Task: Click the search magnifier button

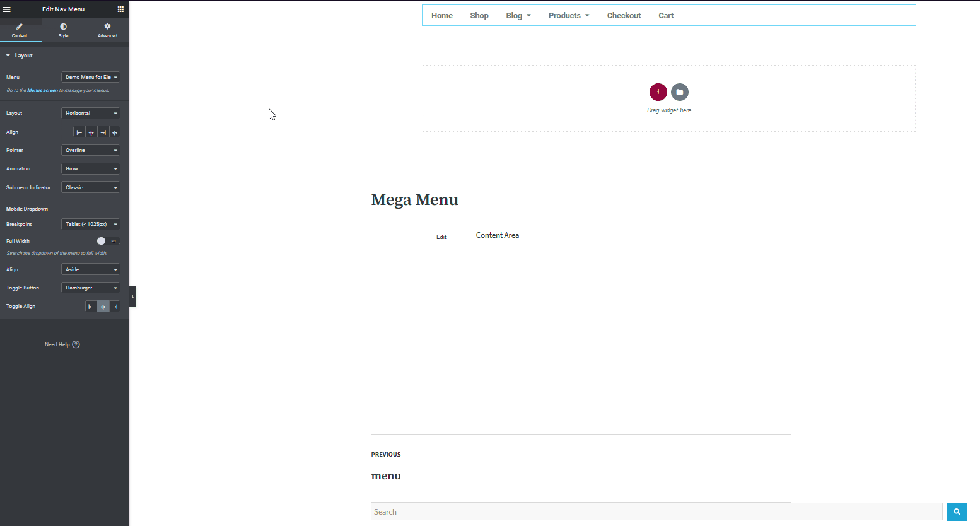Action: tap(957, 511)
